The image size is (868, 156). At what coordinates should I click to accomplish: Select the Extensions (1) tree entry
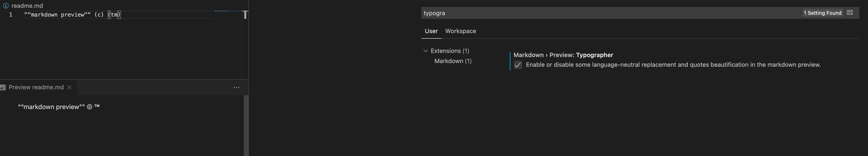click(450, 51)
